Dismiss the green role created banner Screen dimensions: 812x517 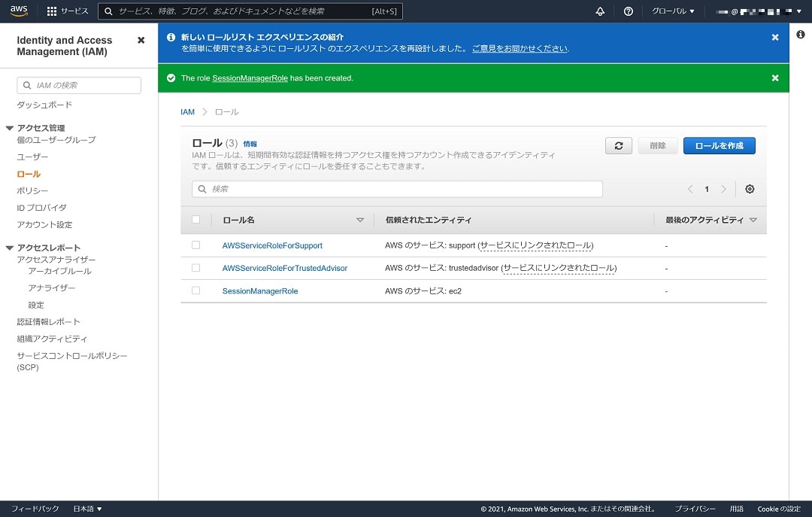[775, 78]
